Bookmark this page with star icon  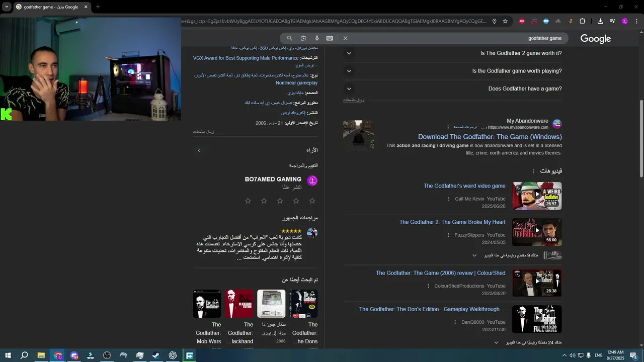point(505,21)
